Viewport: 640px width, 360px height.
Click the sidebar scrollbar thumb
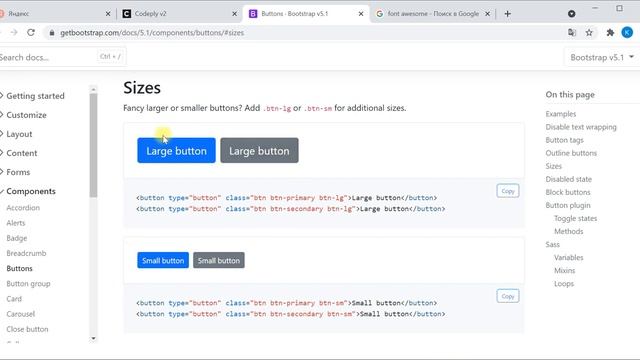tap(93, 145)
